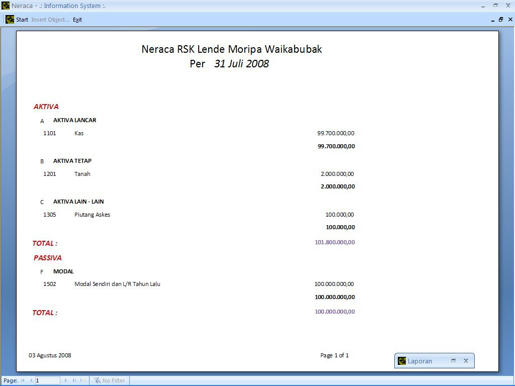Close the Laporan minimized window

466,360
